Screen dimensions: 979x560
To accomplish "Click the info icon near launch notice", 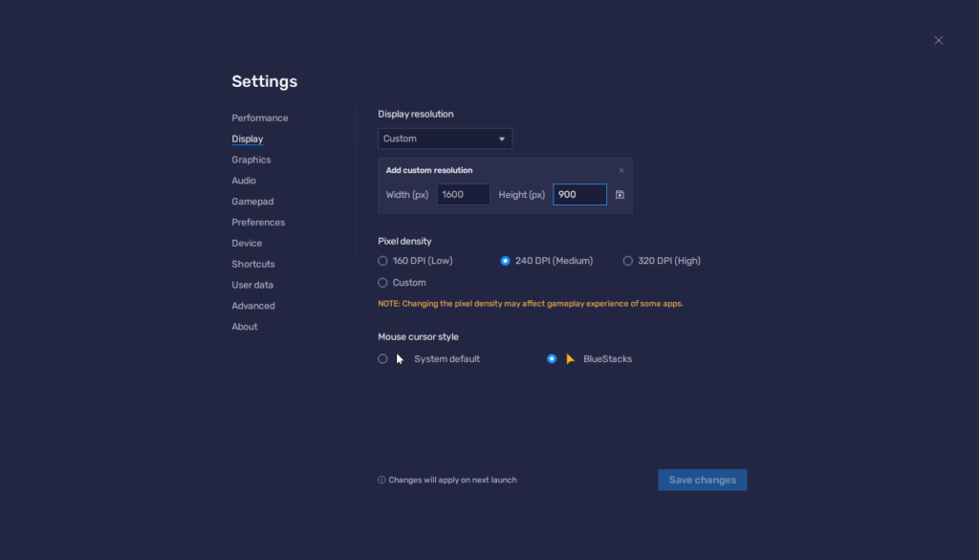I will click(x=381, y=480).
